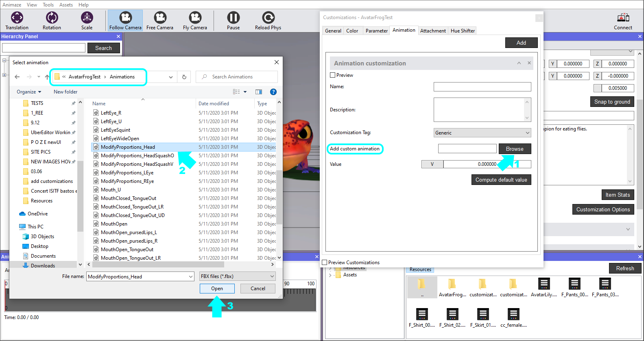This screenshot has width=644, height=341.
Task: Choose the Scale tool
Action: (x=87, y=21)
